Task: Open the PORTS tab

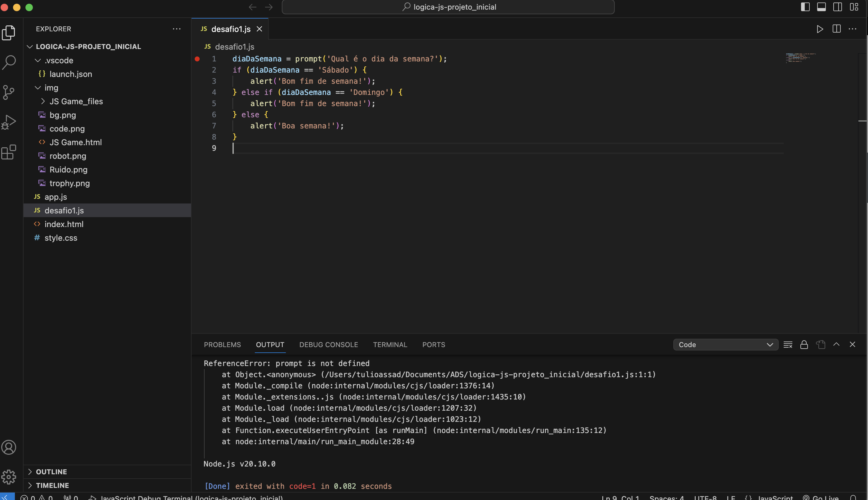Action: coord(433,344)
